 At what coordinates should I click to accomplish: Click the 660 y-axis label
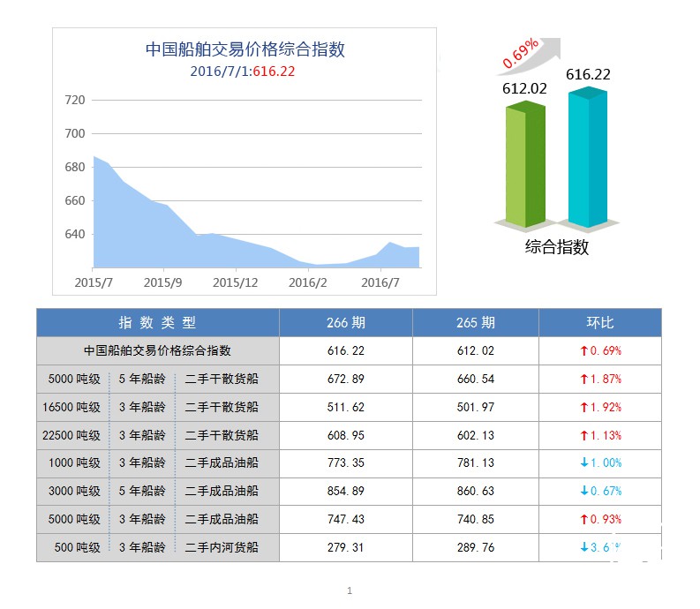point(74,200)
